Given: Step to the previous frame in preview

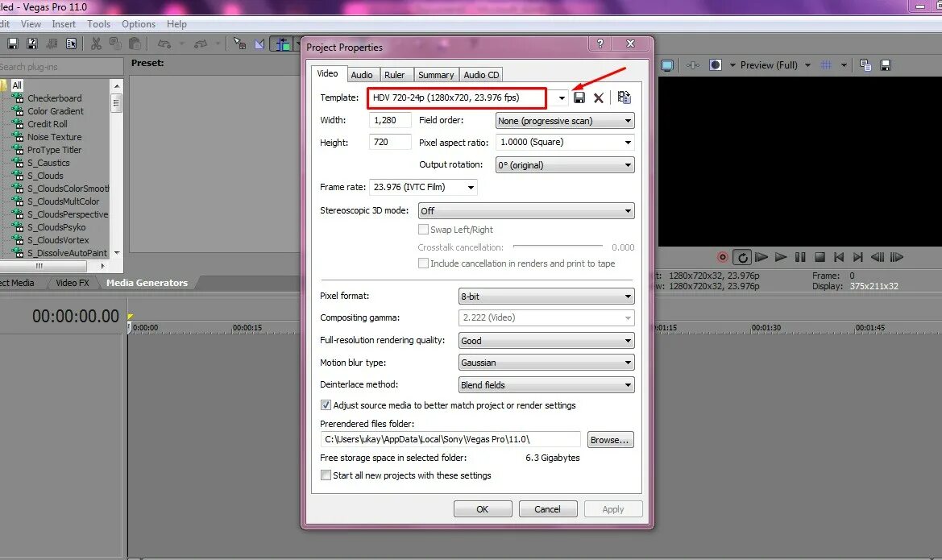Looking at the screenshot, I should [878, 257].
